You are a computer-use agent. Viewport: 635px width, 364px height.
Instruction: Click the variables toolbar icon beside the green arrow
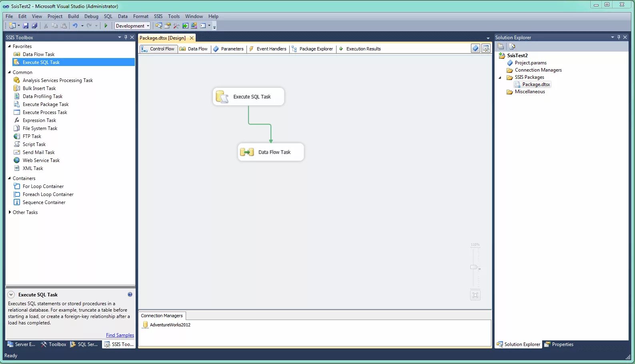coord(194,26)
